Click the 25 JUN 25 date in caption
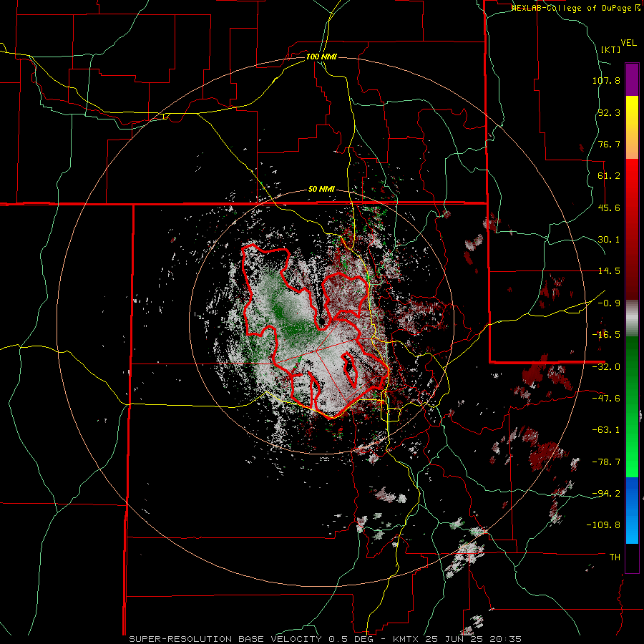Image resolution: width=644 pixels, height=644 pixels. (454, 639)
